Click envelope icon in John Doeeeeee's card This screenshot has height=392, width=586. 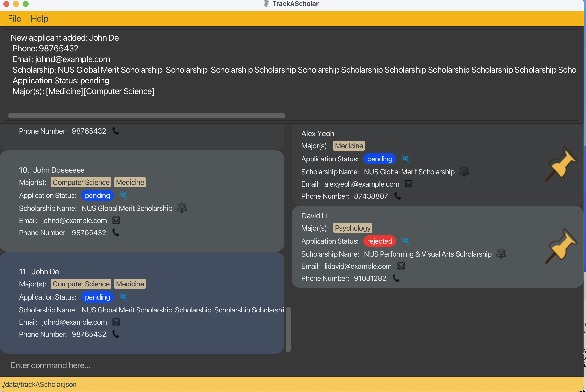click(x=116, y=221)
